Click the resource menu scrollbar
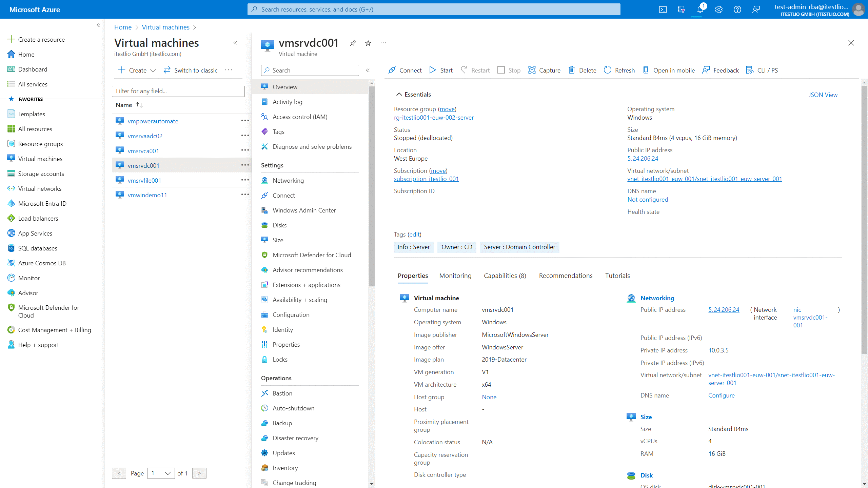Viewport: 868px width, 488px height. [372, 186]
